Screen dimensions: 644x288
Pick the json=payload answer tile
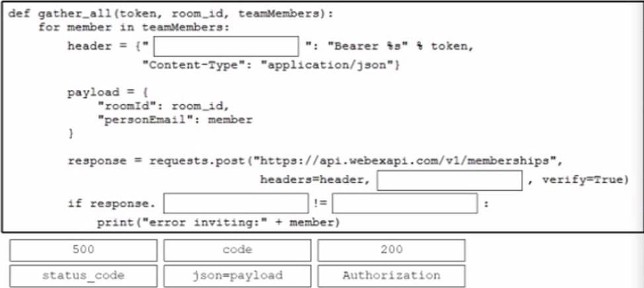pyautogui.click(x=237, y=275)
